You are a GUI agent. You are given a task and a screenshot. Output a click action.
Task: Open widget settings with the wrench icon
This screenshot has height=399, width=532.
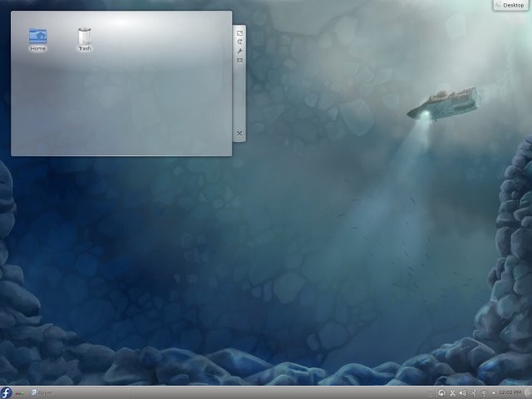pyautogui.click(x=239, y=51)
